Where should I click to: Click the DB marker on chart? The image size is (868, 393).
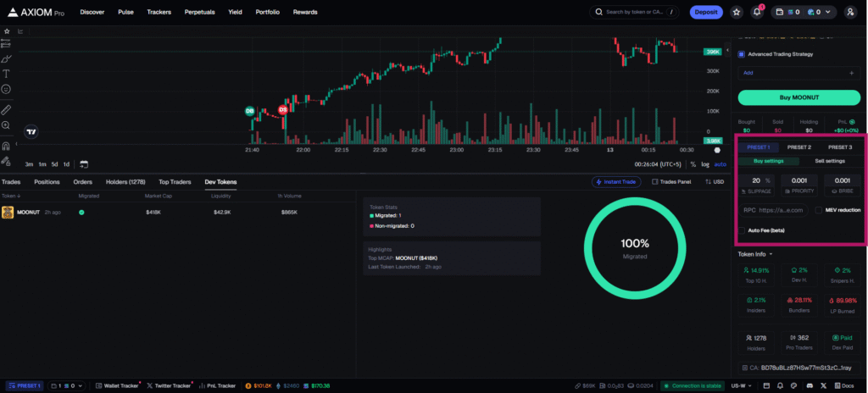pos(250,111)
